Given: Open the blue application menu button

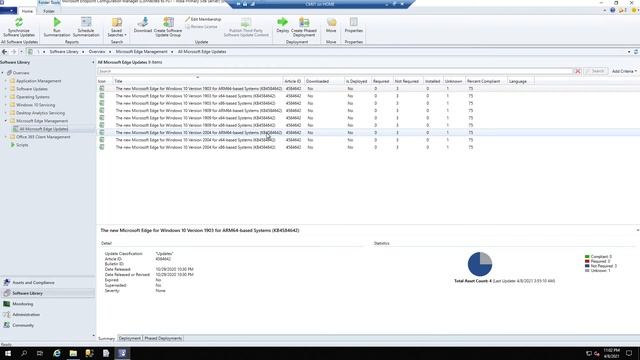Looking at the screenshot, I should pyautogui.click(x=8, y=11).
